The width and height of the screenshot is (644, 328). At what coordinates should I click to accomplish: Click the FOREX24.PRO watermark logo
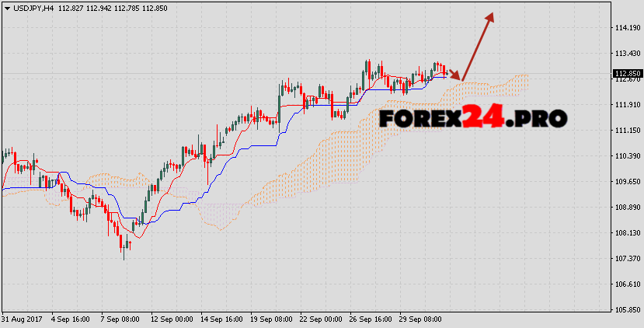point(472,118)
